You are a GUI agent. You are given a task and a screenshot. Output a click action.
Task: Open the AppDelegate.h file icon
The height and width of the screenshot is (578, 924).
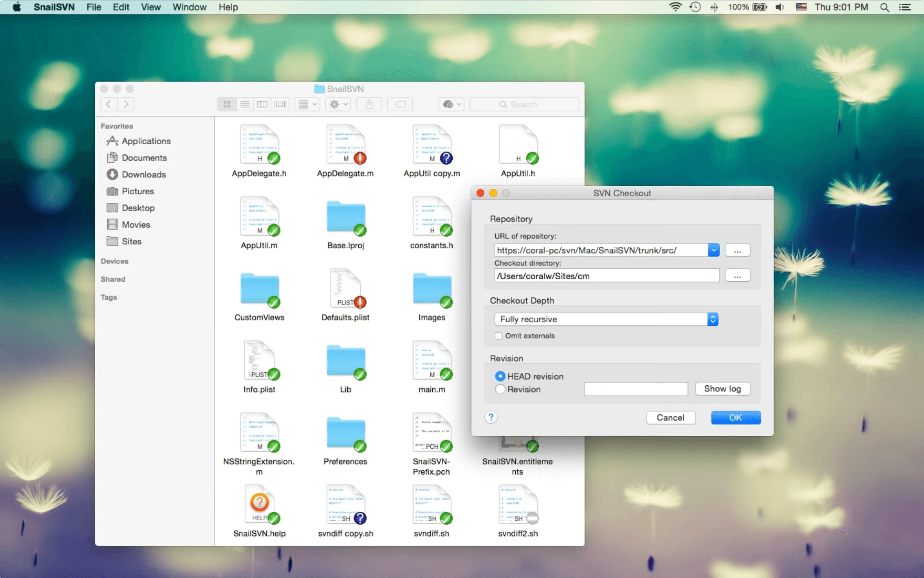259,144
